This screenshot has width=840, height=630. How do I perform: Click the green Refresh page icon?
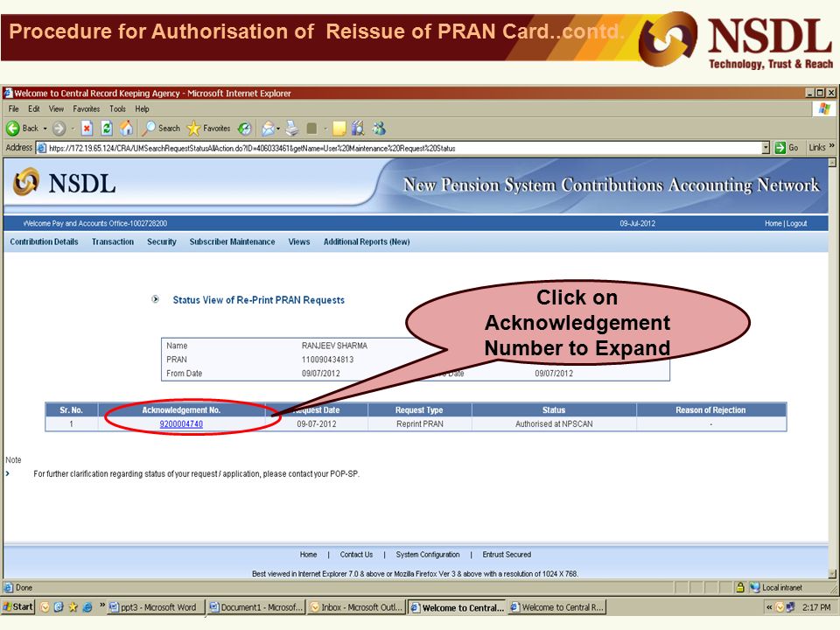[107, 129]
